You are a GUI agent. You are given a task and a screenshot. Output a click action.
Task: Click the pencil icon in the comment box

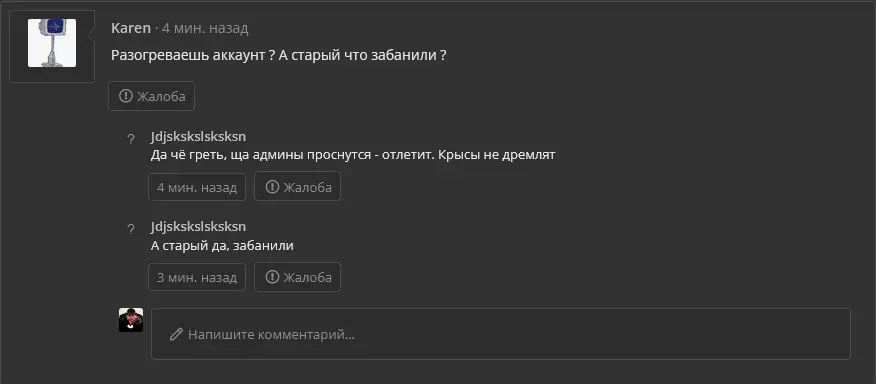[x=176, y=335]
